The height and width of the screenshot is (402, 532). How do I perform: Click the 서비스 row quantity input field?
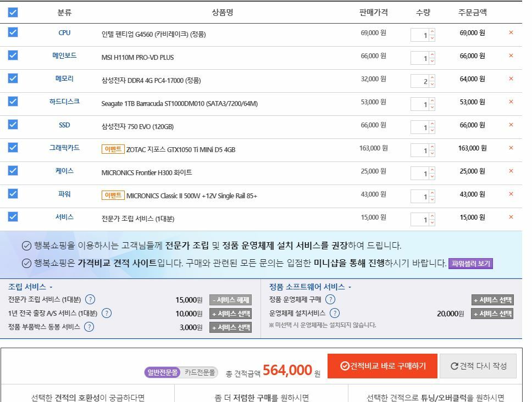click(x=420, y=220)
